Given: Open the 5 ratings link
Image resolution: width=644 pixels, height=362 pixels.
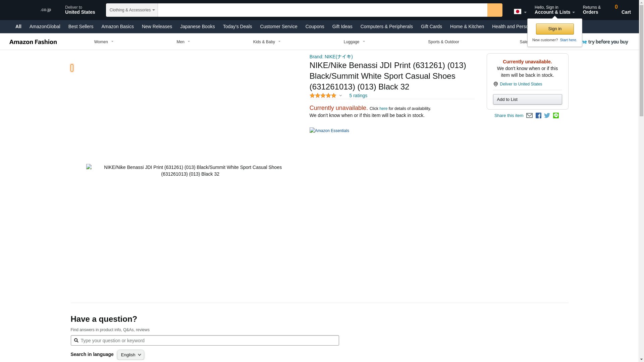Looking at the screenshot, I should (x=358, y=96).
